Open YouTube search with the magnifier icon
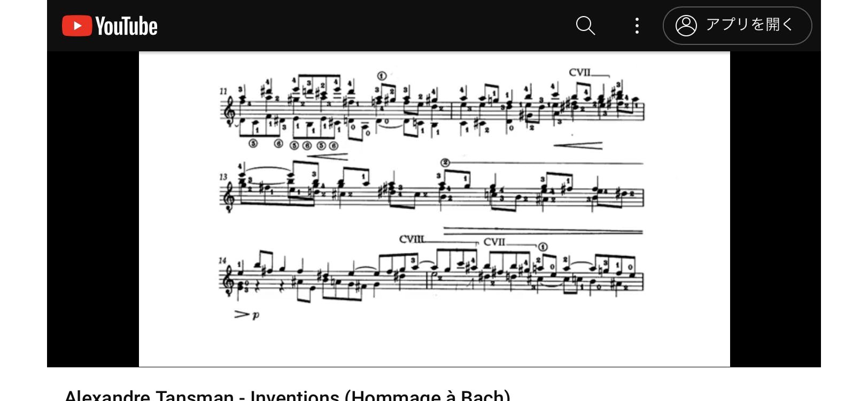 585,25
